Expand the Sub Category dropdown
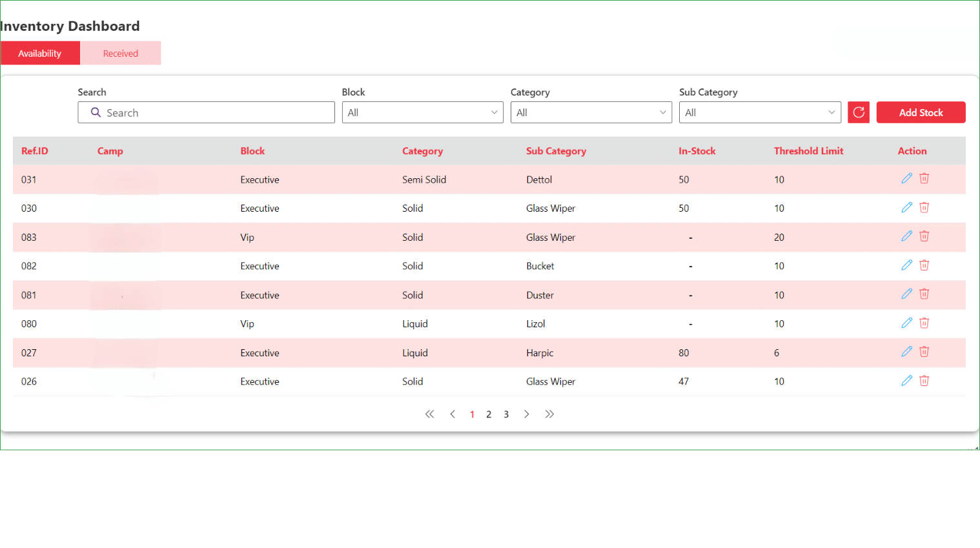The width and height of the screenshot is (980, 548). pyautogui.click(x=760, y=112)
